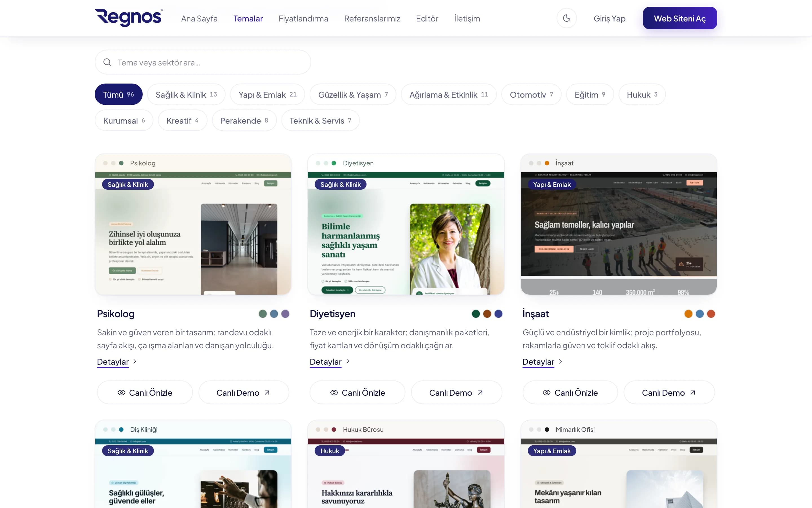The image size is (812, 508).
Task: Expand Detaylar under İnşaat
Action: click(542, 362)
